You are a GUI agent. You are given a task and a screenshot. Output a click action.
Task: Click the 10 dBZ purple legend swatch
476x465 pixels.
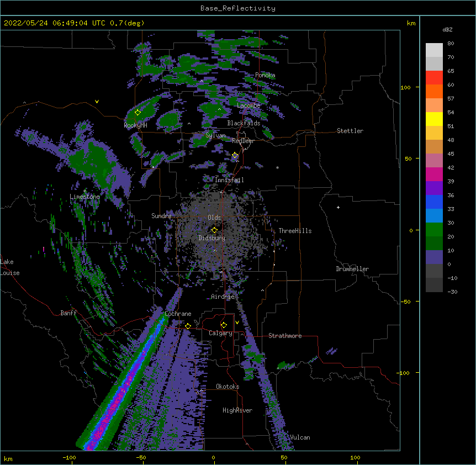[x=434, y=257]
